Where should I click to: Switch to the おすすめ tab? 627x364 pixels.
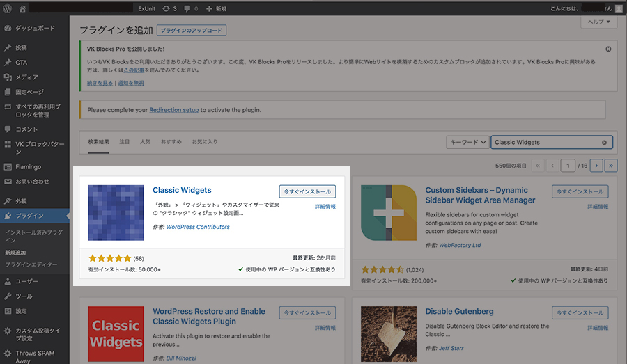pyautogui.click(x=171, y=142)
